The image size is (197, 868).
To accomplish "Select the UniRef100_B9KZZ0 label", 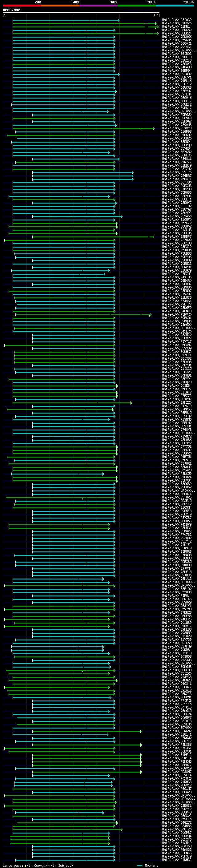I will coord(177,403).
